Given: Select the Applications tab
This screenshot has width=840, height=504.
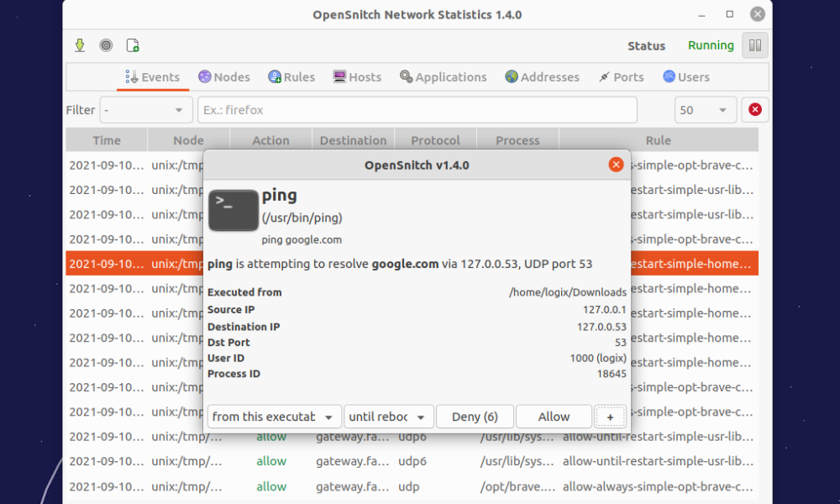Looking at the screenshot, I should [x=443, y=77].
